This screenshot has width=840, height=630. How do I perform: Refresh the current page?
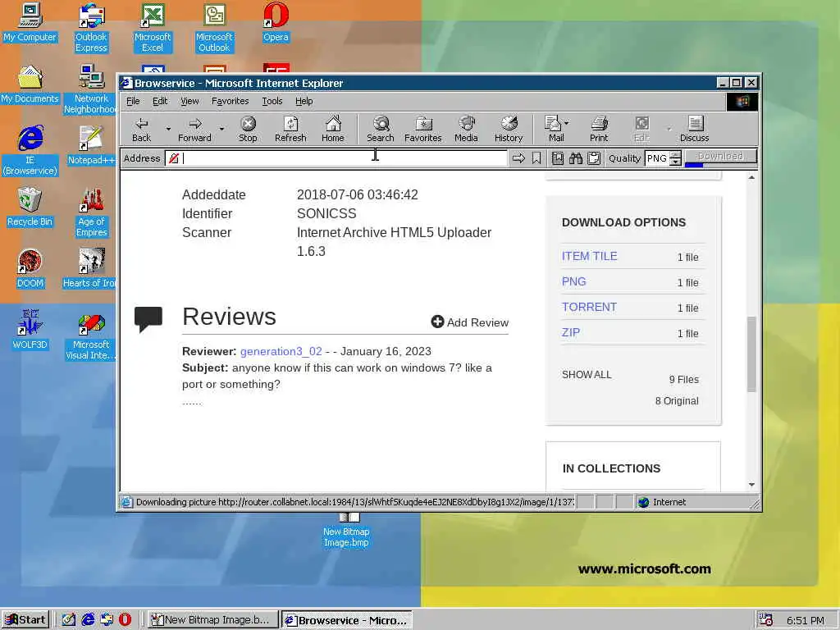tap(290, 129)
